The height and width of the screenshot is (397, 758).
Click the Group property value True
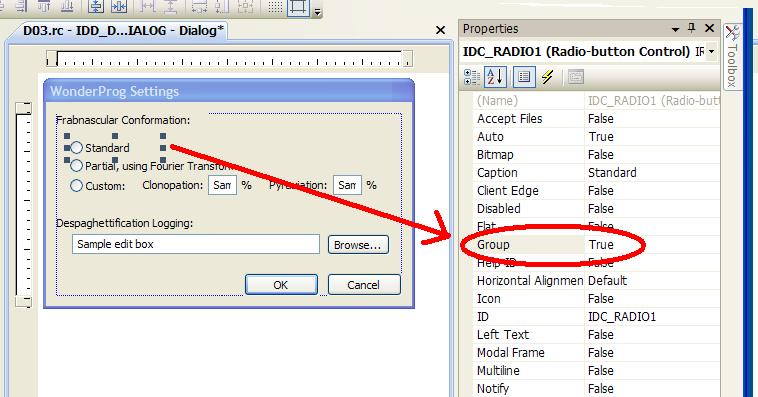pos(601,245)
